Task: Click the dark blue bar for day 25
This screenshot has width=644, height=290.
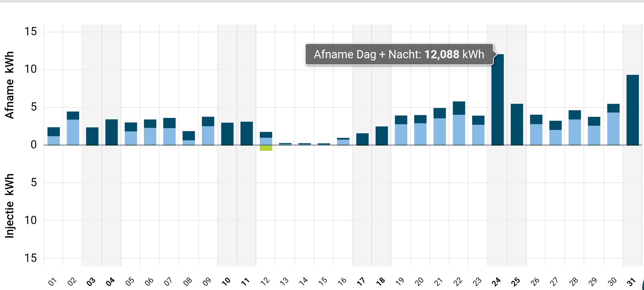Action: point(517,125)
